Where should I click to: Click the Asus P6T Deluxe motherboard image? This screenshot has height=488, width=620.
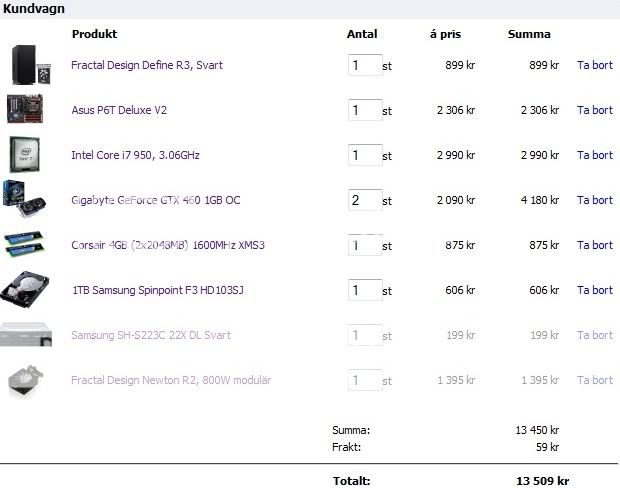[25, 108]
